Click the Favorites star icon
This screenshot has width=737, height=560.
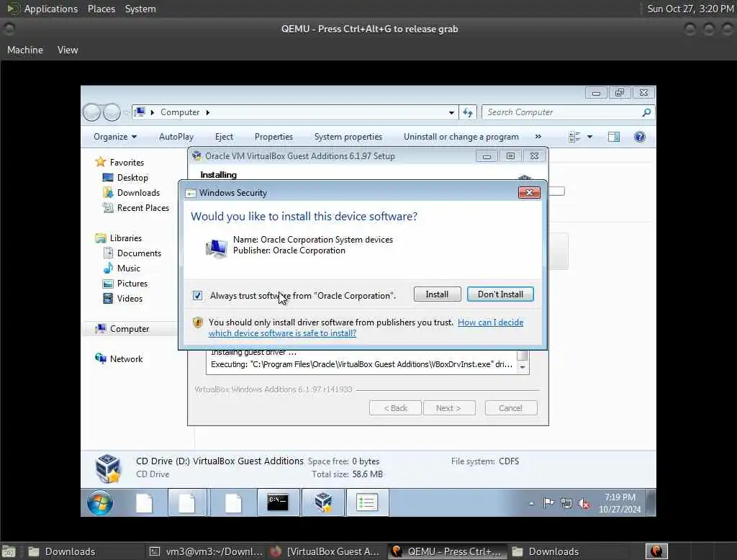pos(101,162)
